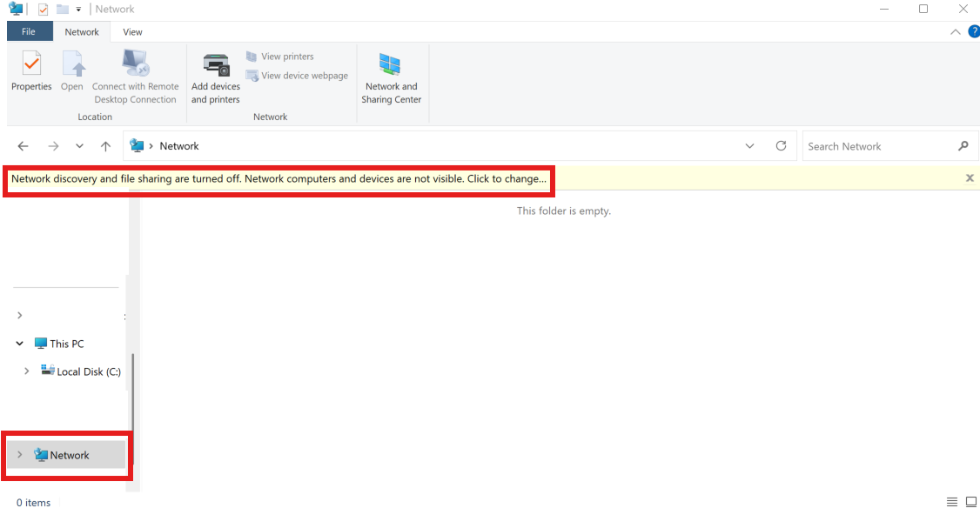Click the quick access Properties checkmark icon
Viewport: 980px width, 508px height.
44,10
